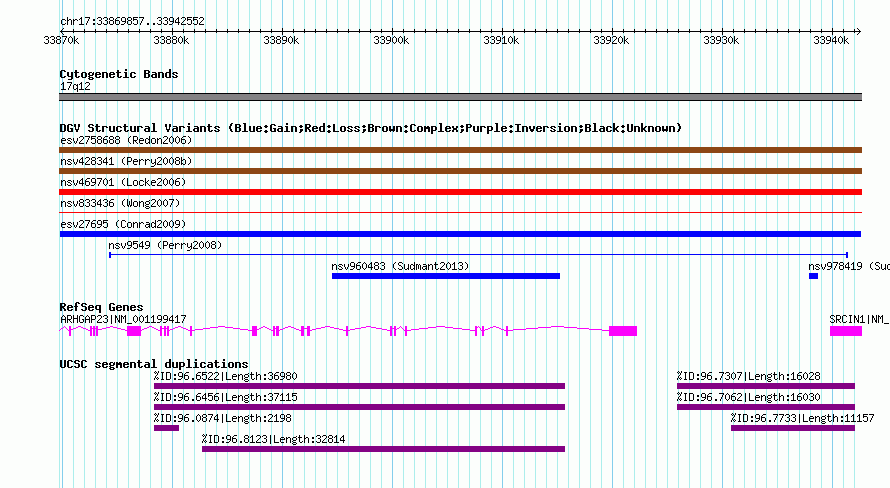This screenshot has width=890, height=488.
Task: Click the SRCIN1 gene label
Action: click(x=859, y=319)
